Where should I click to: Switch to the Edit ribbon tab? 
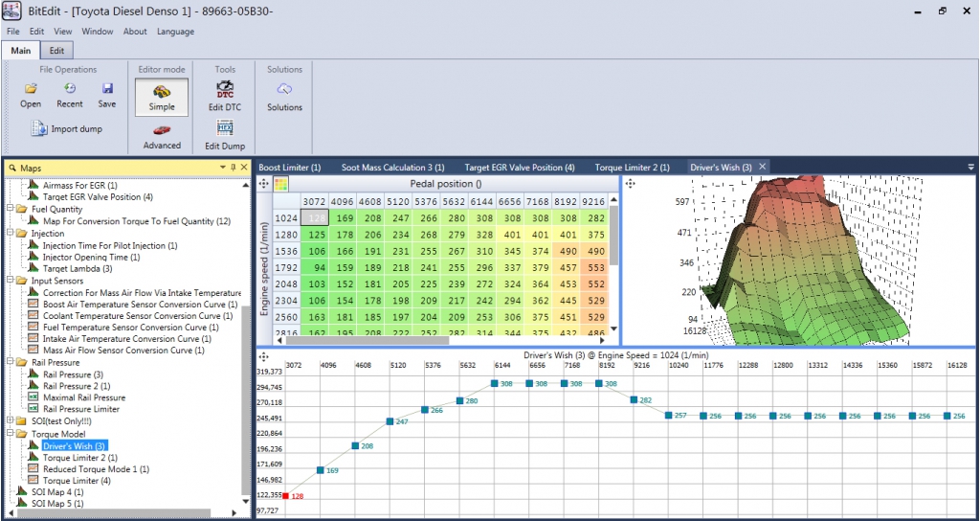tap(56, 51)
